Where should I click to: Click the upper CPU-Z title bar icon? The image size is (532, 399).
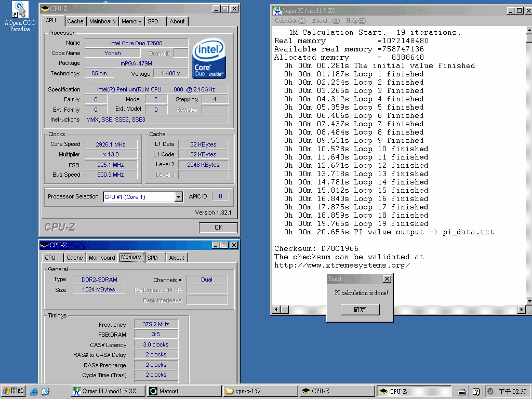click(x=45, y=9)
